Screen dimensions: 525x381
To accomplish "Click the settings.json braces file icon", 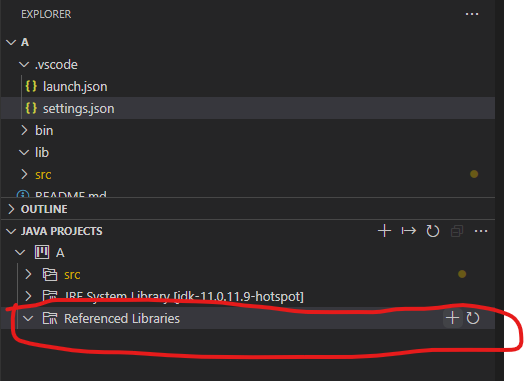I will point(31,108).
